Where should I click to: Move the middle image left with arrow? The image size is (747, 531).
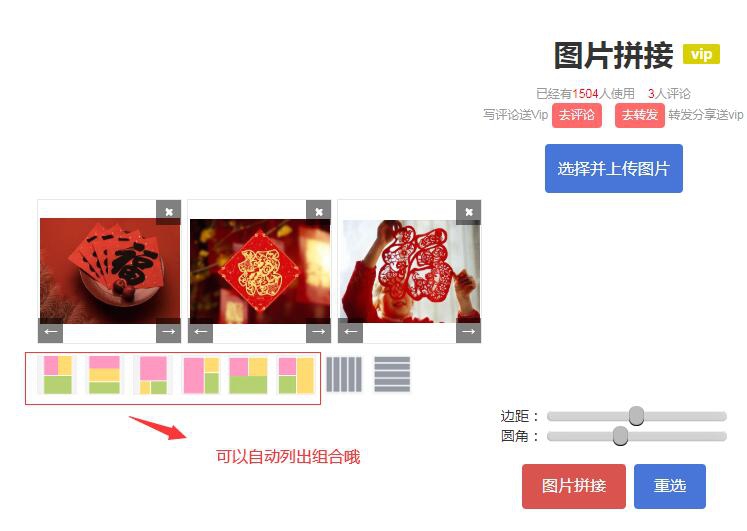click(x=201, y=331)
